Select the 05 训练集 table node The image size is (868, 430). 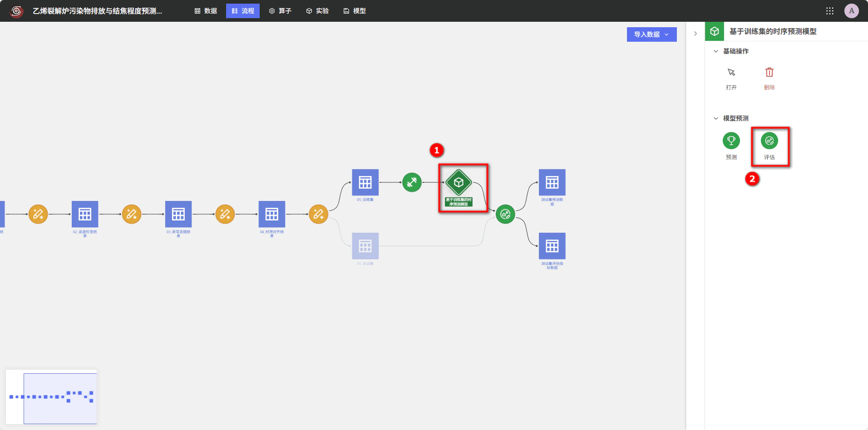pyautogui.click(x=365, y=182)
